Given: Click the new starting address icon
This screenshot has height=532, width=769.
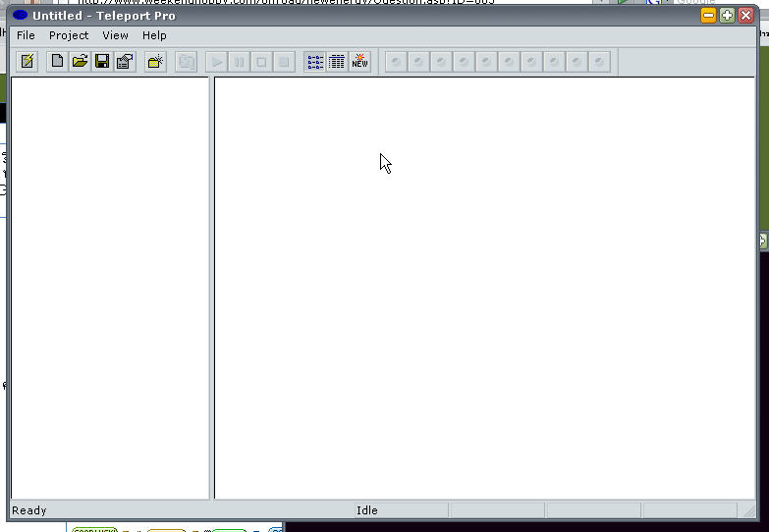Looking at the screenshot, I should click(x=155, y=62).
